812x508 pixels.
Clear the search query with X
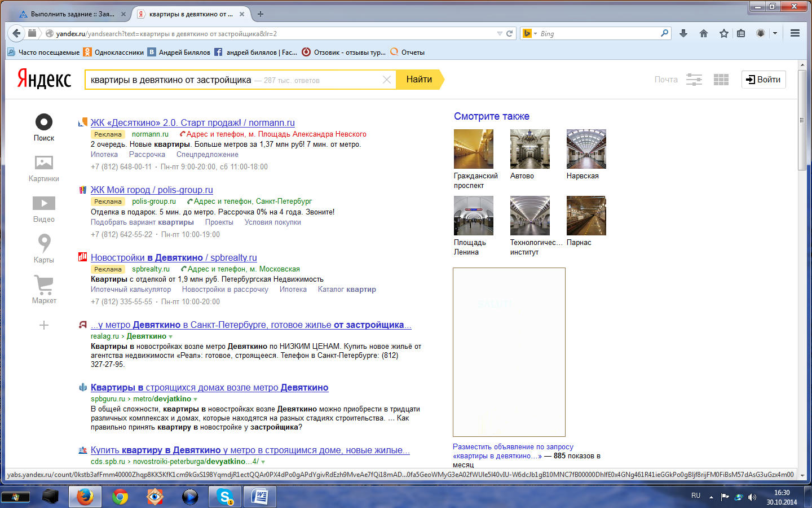click(387, 80)
